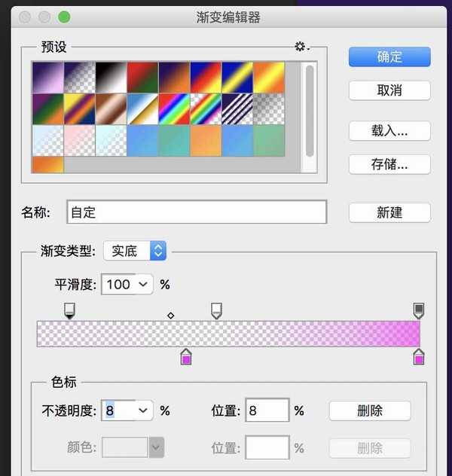452x476 pixels.
Task: Select the chrome gradient preset
Action: [142, 109]
